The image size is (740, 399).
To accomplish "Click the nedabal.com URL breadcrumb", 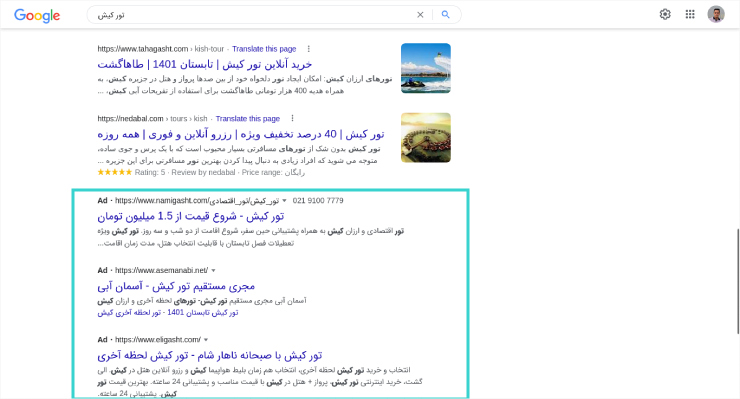I will point(152,119).
